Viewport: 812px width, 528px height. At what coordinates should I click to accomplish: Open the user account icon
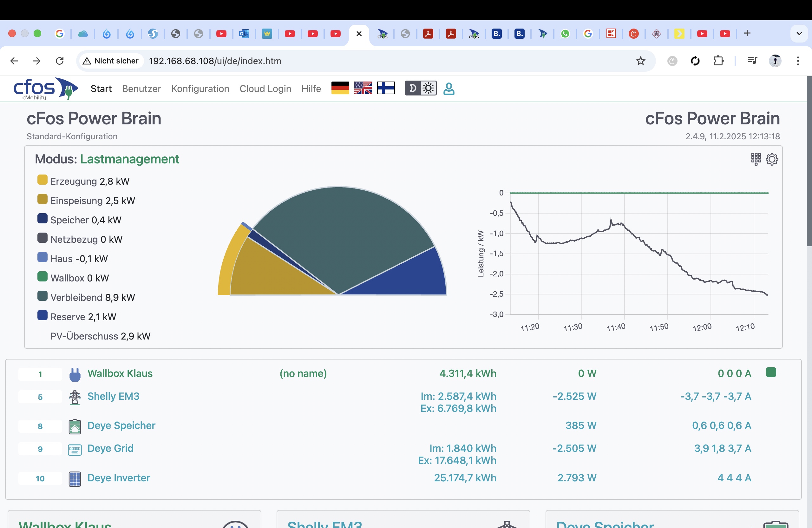coord(449,89)
